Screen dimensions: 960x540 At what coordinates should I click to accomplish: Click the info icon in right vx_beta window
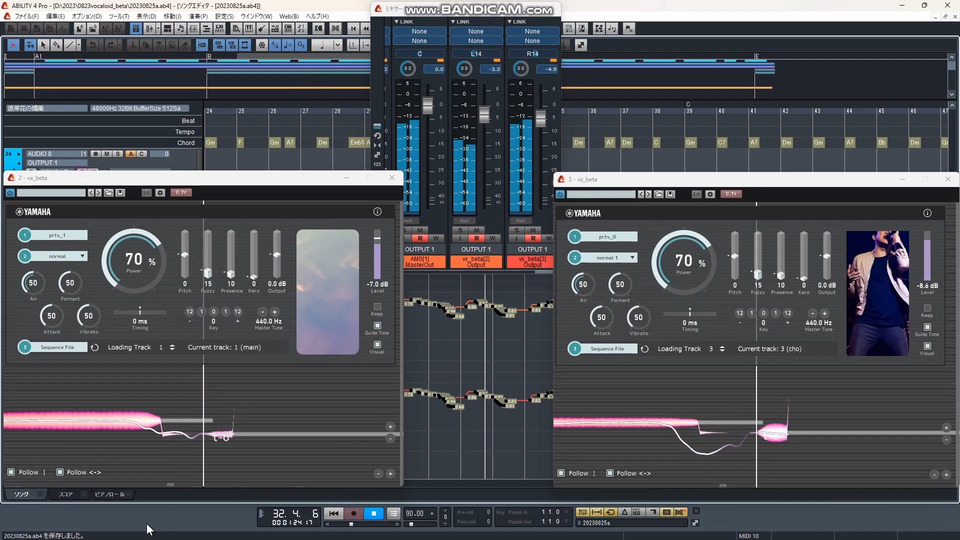(x=927, y=213)
